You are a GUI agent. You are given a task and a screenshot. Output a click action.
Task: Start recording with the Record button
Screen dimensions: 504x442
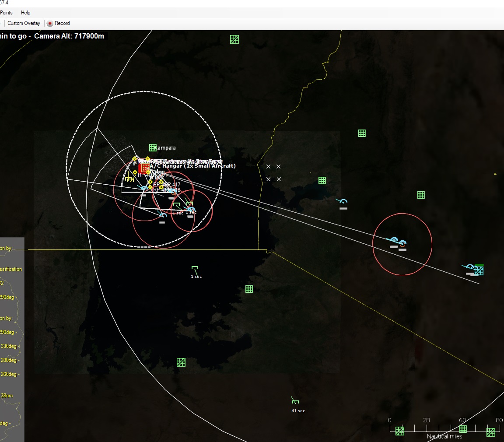(x=59, y=23)
